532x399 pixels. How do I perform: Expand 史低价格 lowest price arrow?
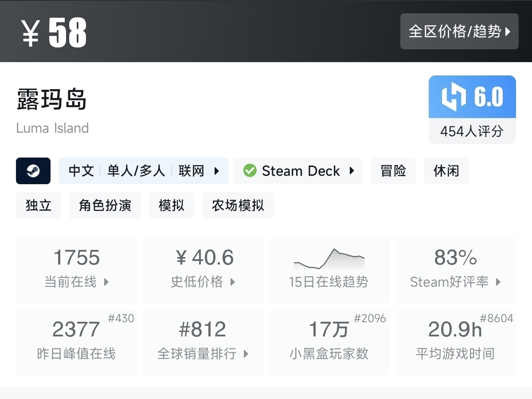coord(233,282)
